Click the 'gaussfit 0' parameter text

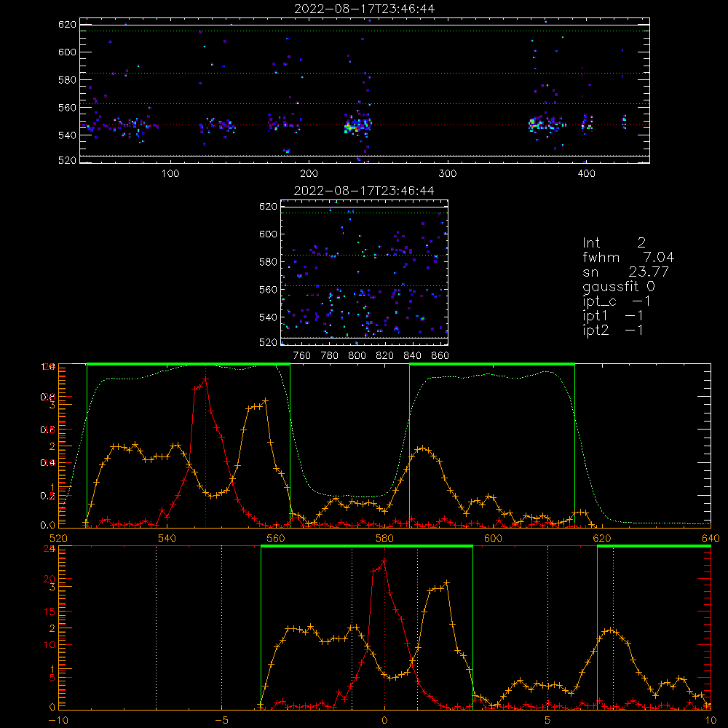pyautogui.click(x=618, y=286)
